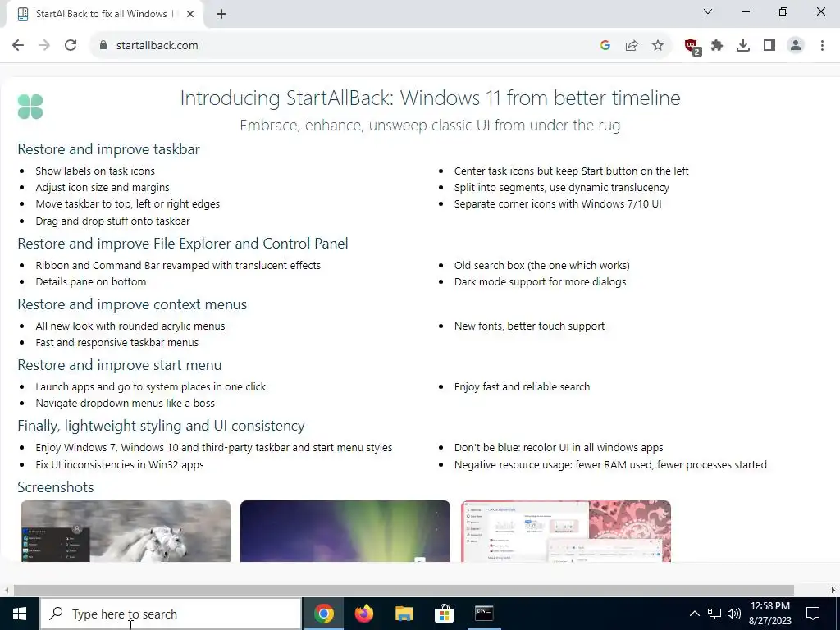Screen dimensions: 840x630
Task: Click 'Drag and drop stuff onto taskbar'
Action: [112, 221]
